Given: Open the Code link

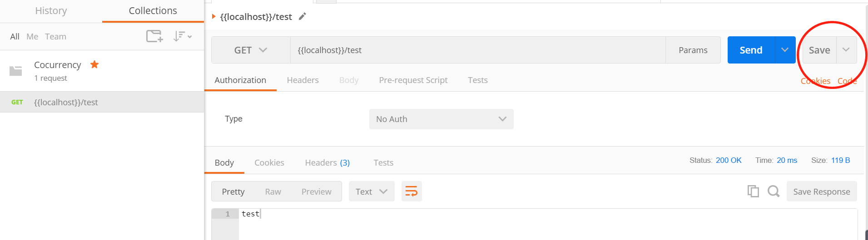Looking at the screenshot, I should tap(847, 81).
